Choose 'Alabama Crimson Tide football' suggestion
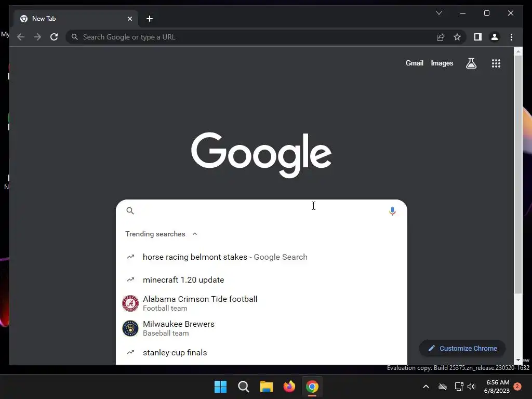Viewport: 532px width, 399px height. pos(261,303)
